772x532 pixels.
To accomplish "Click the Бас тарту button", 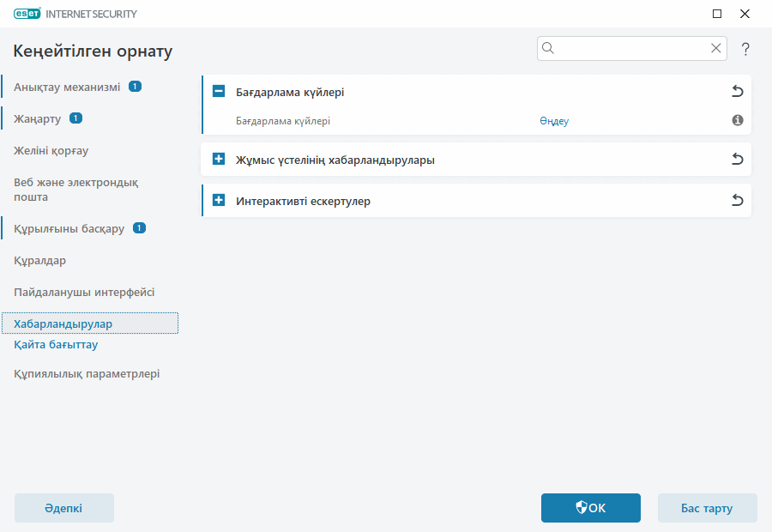I will pos(707,508).
